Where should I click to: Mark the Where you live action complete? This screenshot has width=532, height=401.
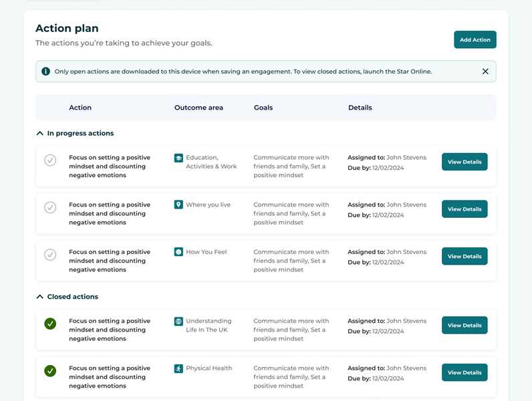pyautogui.click(x=50, y=207)
